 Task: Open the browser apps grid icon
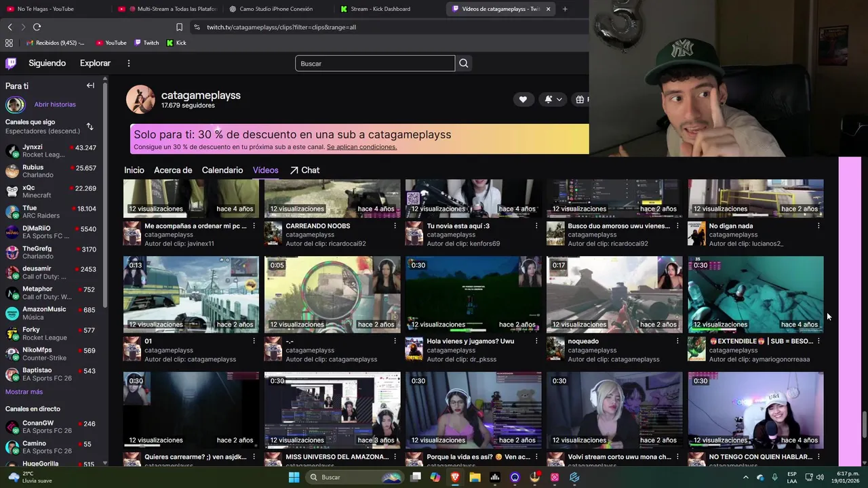tap(9, 43)
